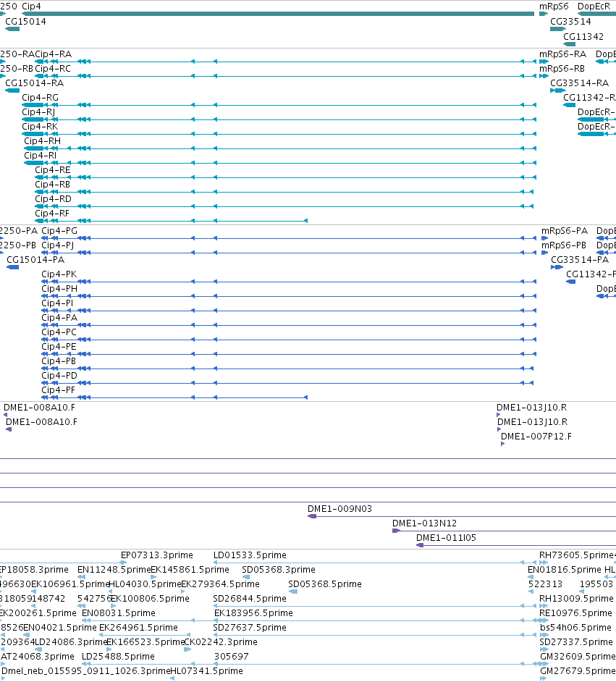Image resolution: width=616 pixels, height=682 pixels.
Task: Click the Cip4-PK protein label
Action: click(59, 274)
